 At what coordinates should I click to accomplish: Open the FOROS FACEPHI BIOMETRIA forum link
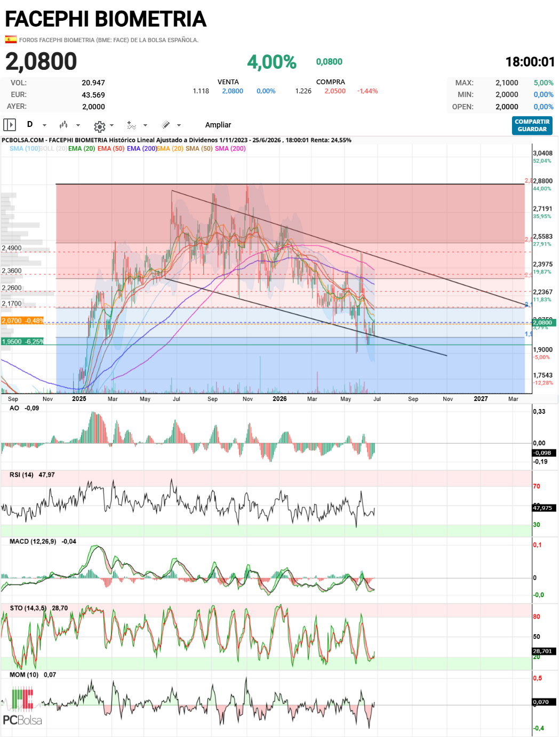[x=109, y=40]
